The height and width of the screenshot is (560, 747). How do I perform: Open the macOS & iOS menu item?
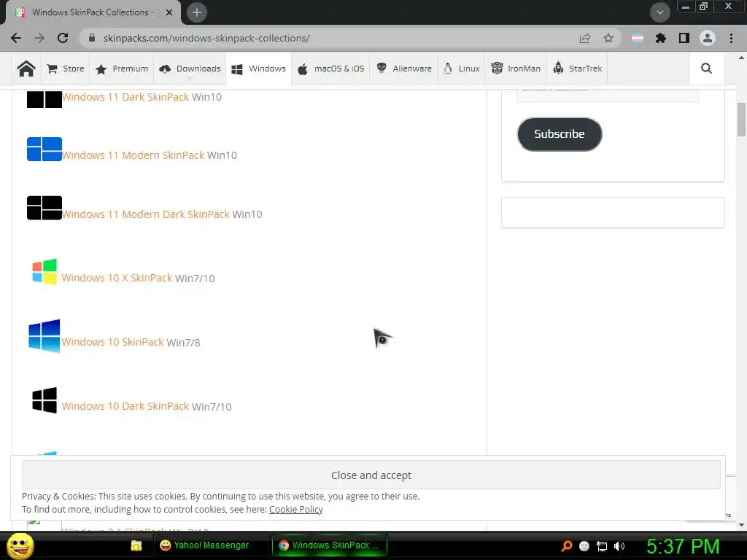pos(330,69)
